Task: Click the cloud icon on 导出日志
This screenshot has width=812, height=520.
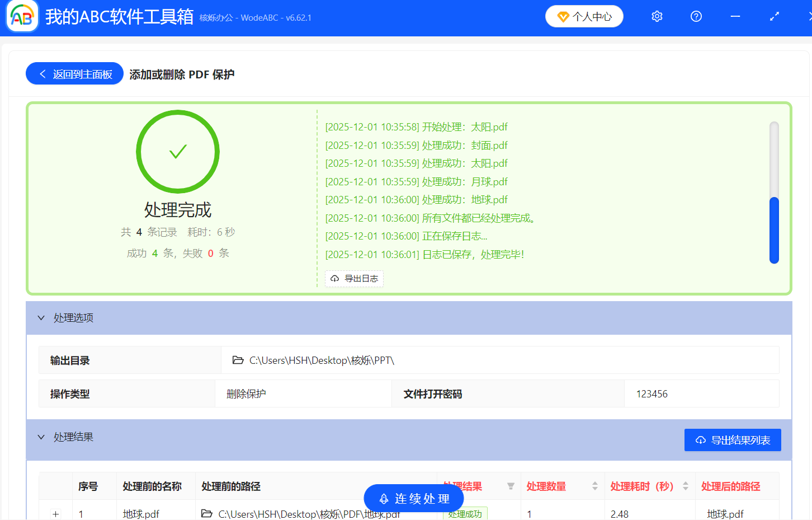Action: pos(333,278)
